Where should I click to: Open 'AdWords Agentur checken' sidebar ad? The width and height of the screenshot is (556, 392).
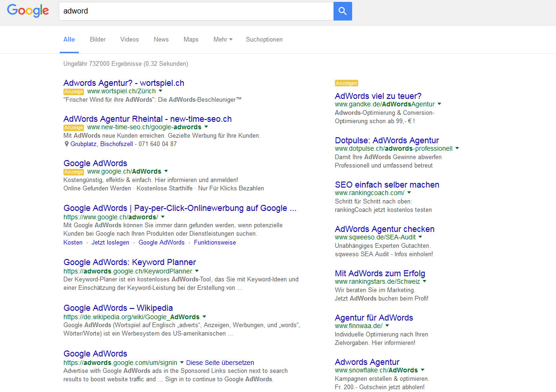point(385,229)
